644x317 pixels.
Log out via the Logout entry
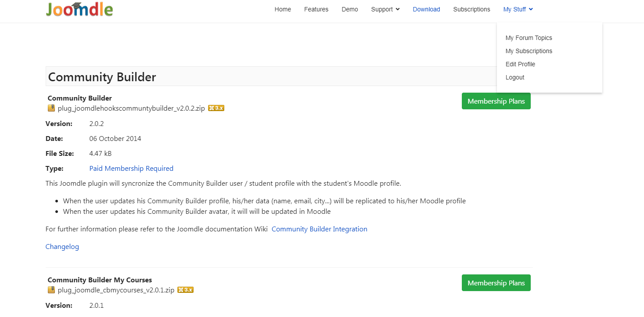pos(515,77)
